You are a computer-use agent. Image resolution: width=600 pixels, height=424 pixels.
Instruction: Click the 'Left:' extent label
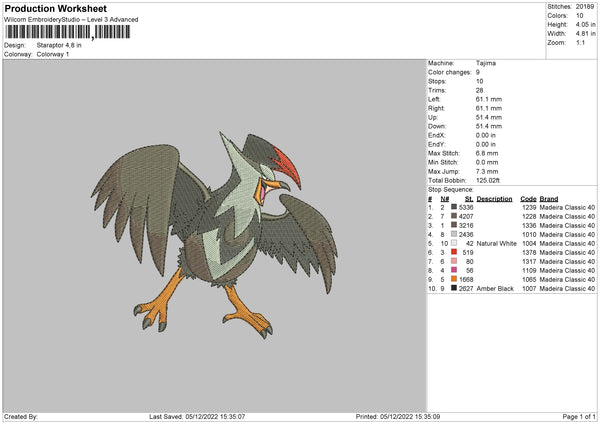click(434, 99)
